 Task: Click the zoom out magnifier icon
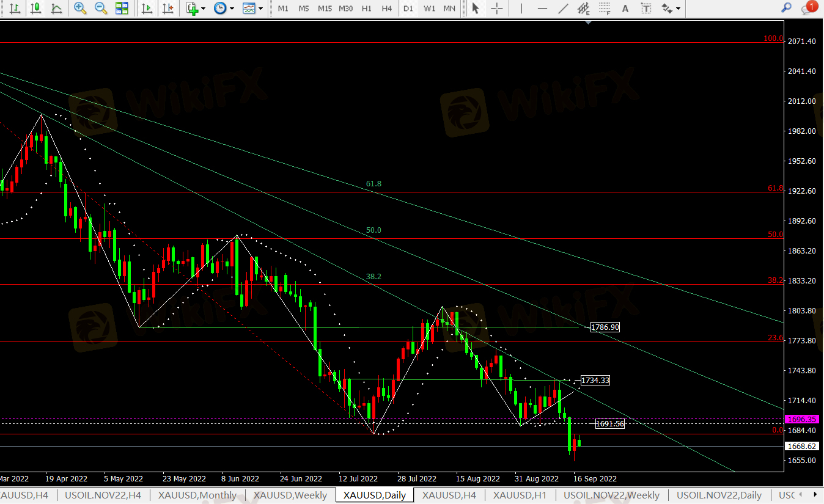[101, 9]
